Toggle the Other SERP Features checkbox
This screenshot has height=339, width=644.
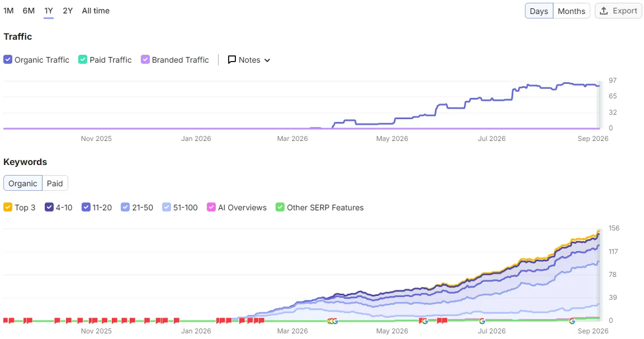pyautogui.click(x=280, y=207)
